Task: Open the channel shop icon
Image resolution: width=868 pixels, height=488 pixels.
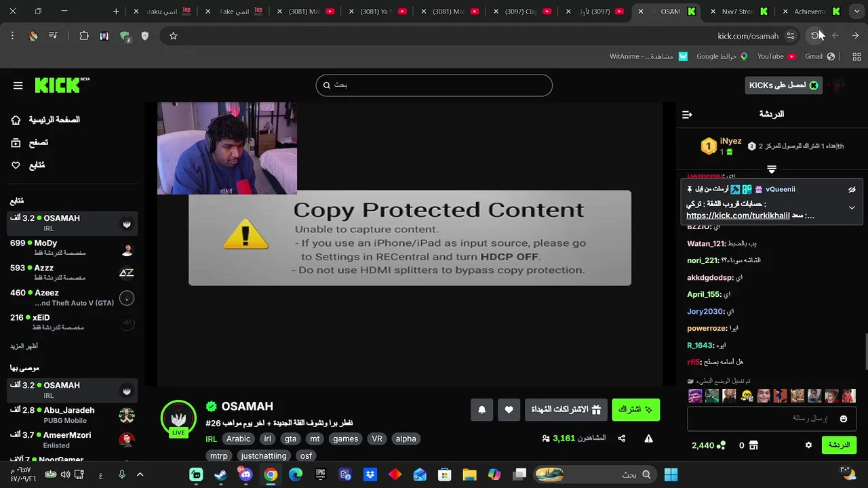Action: tap(753, 445)
